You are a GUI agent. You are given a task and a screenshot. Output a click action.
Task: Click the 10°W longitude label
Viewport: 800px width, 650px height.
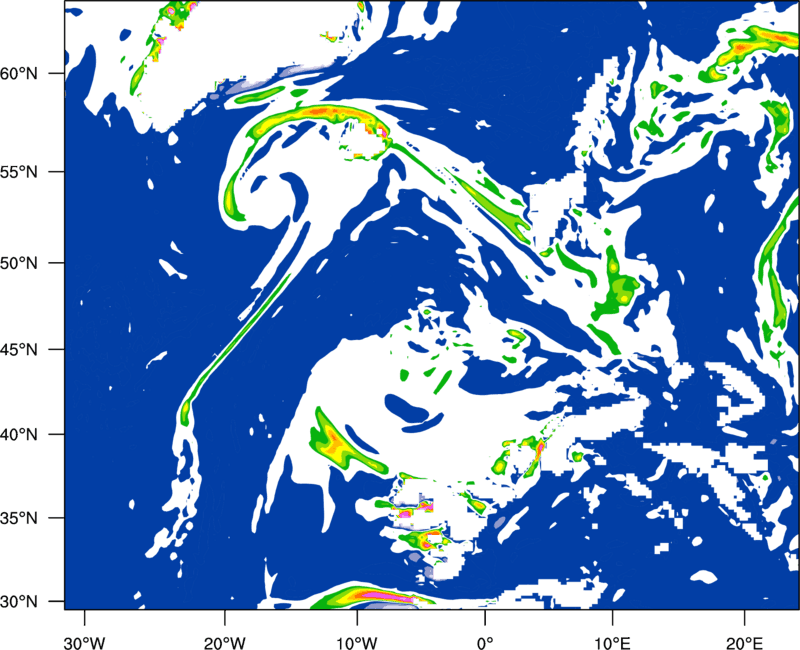coord(356,642)
